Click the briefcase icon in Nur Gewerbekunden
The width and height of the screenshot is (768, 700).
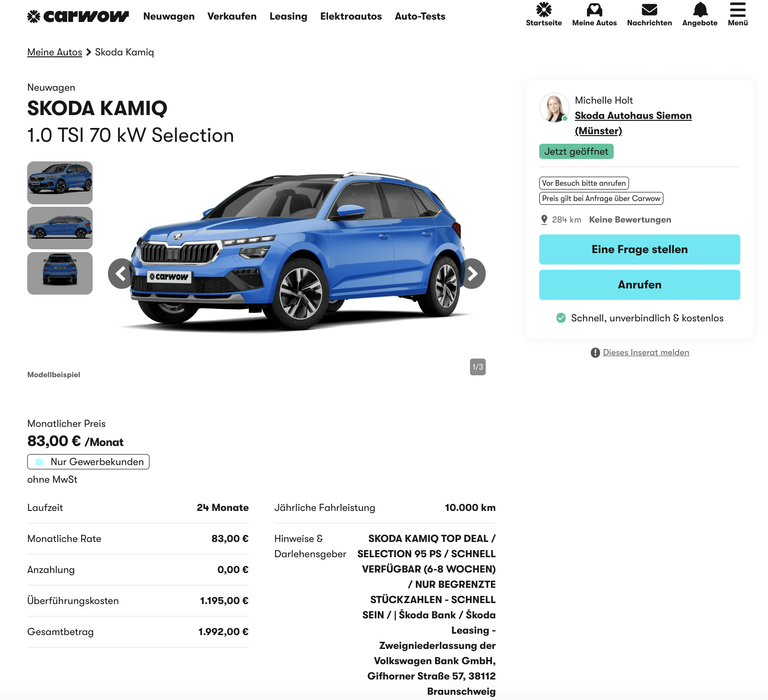[40, 462]
